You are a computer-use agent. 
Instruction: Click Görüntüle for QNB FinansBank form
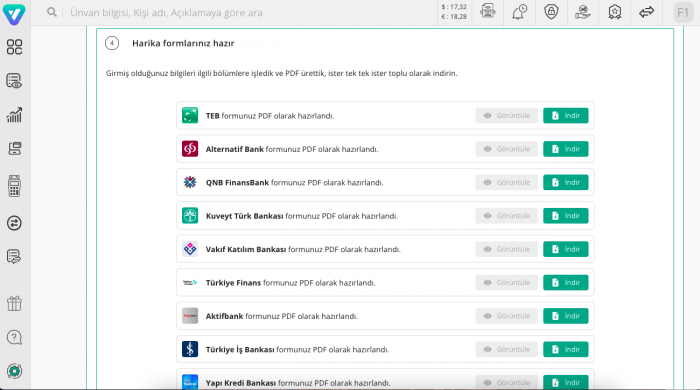pos(507,183)
